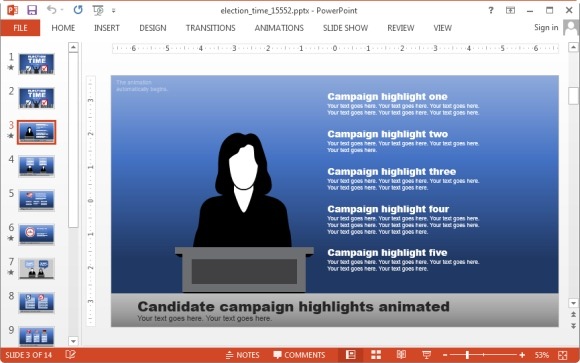
Task: Select slide 4 thumbnail
Action: click(37, 166)
